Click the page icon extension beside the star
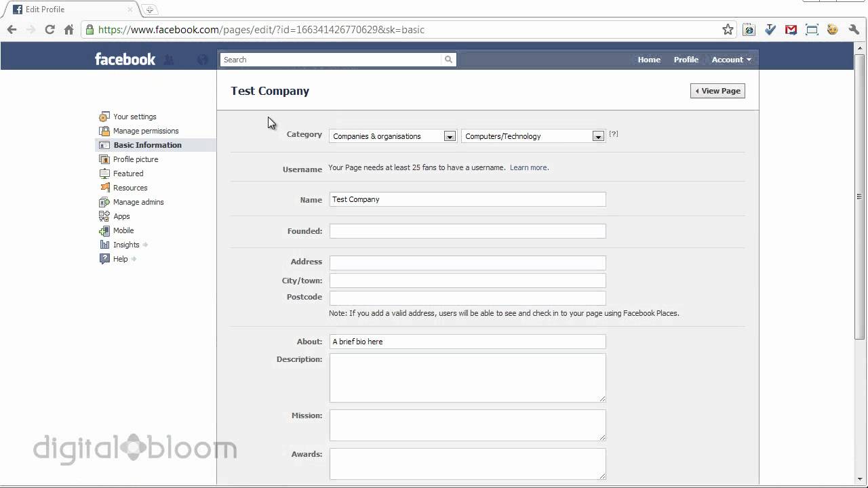Image resolution: width=868 pixels, height=488 pixels. [x=749, y=29]
